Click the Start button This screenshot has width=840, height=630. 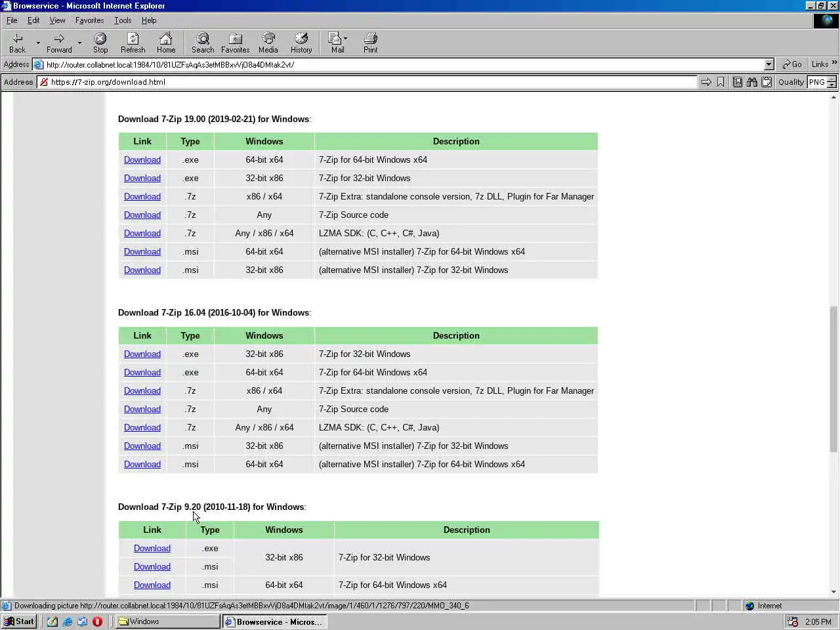click(19, 621)
